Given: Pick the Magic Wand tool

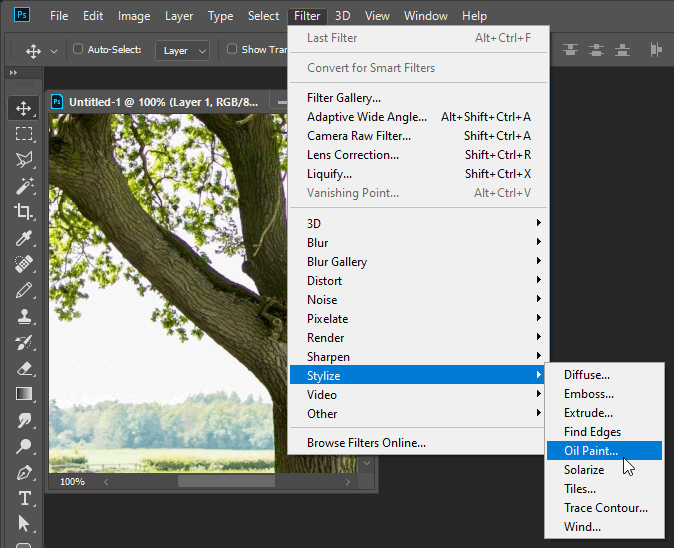Looking at the screenshot, I should (24, 186).
